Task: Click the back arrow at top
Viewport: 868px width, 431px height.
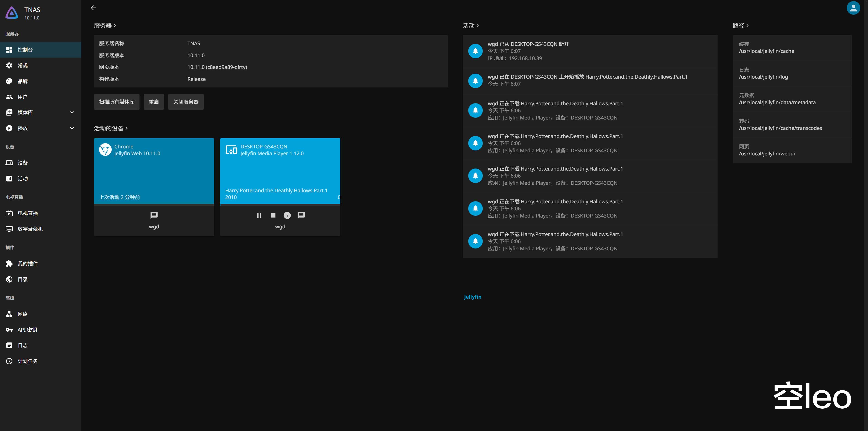Action: [x=93, y=8]
